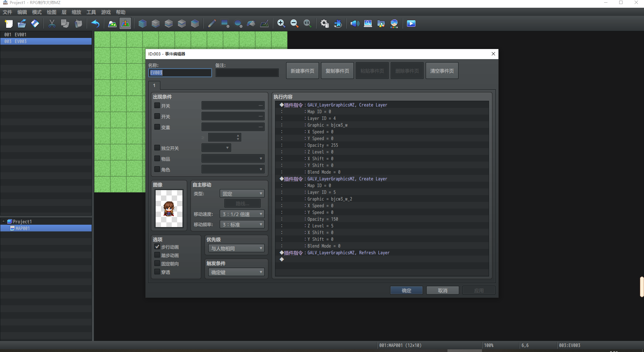Confirm with the 确定 button
The image size is (644, 352).
pos(407,291)
